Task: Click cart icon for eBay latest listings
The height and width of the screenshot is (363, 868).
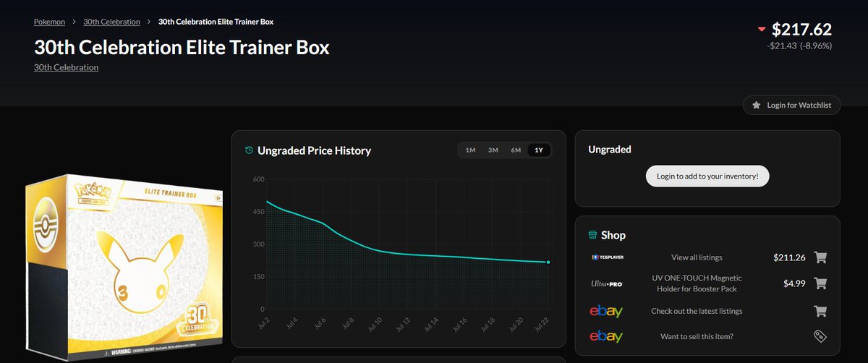Action: pos(820,311)
